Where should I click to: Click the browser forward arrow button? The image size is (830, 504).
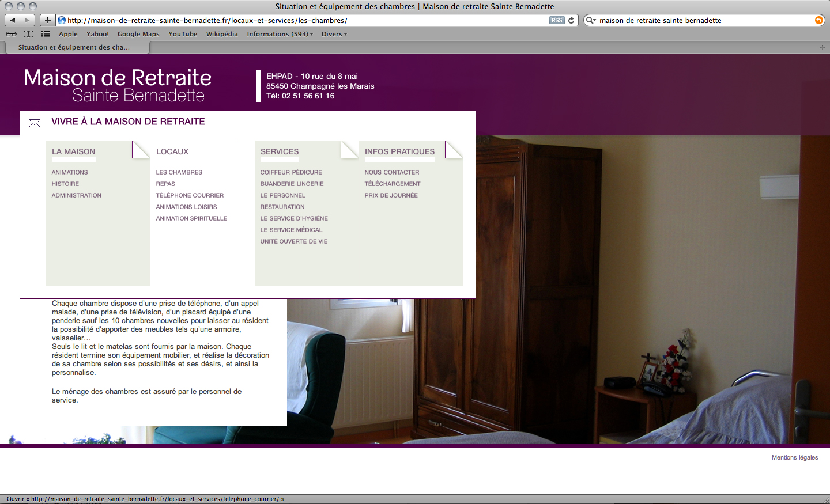pyautogui.click(x=27, y=20)
